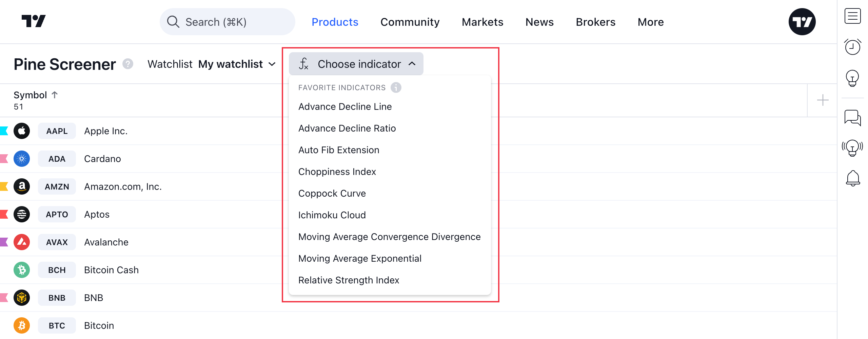
Task: Select Ichimoku Cloud indicator
Action: point(390,215)
